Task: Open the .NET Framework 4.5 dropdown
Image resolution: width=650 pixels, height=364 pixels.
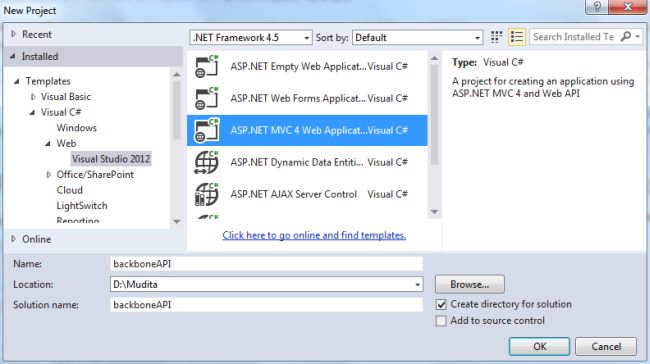Action: tap(251, 37)
